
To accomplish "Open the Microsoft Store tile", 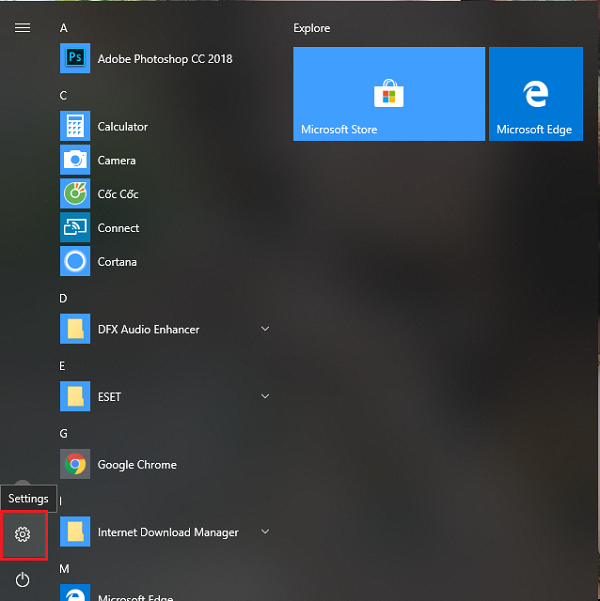I will tap(388, 94).
